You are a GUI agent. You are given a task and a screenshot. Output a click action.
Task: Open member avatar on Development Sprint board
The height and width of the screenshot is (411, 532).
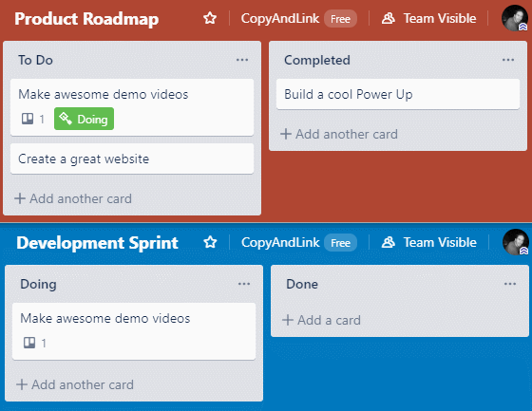pyautogui.click(x=515, y=242)
